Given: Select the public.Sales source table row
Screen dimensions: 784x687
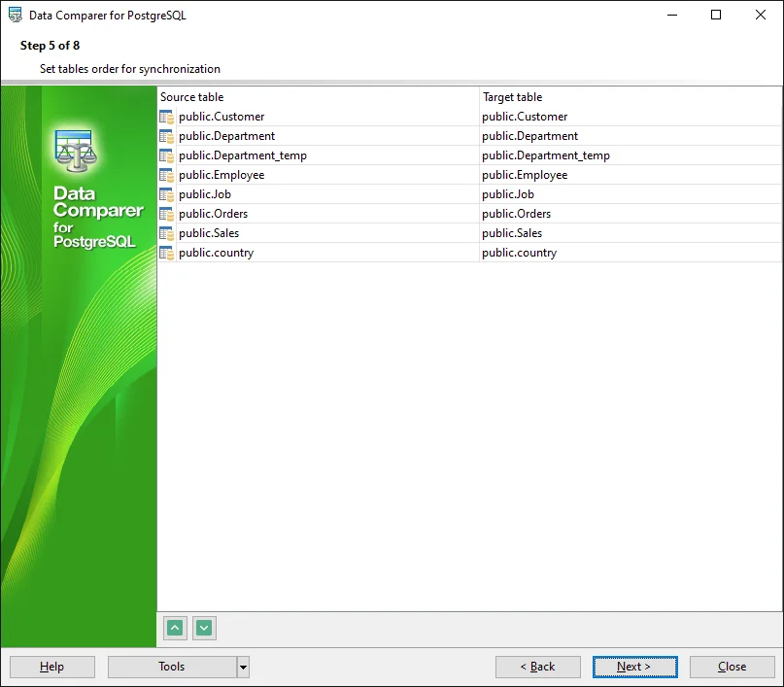Looking at the screenshot, I should tap(209, 233).
